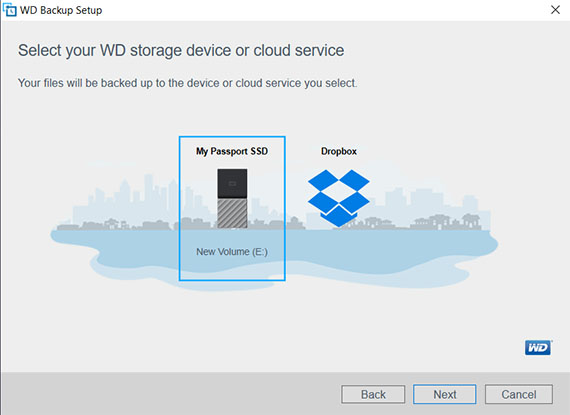
Task: Click the WD logo badge
Action: point(538,348)
